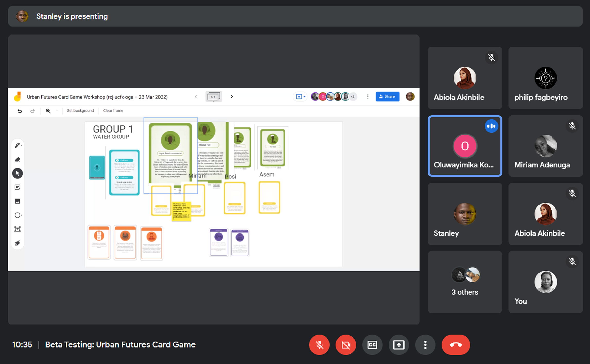This screenshot has height=364, width=590.
Task: Click the Present now button
Action: 399,345
